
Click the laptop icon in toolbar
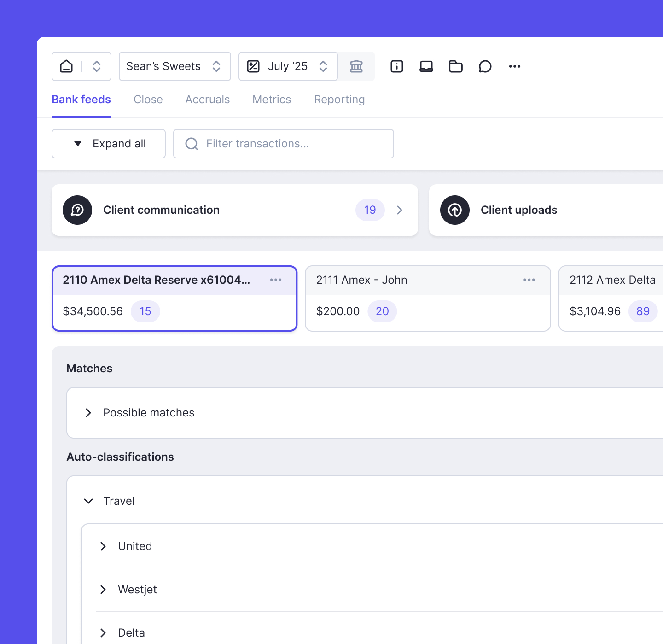[x=426, y=66]
